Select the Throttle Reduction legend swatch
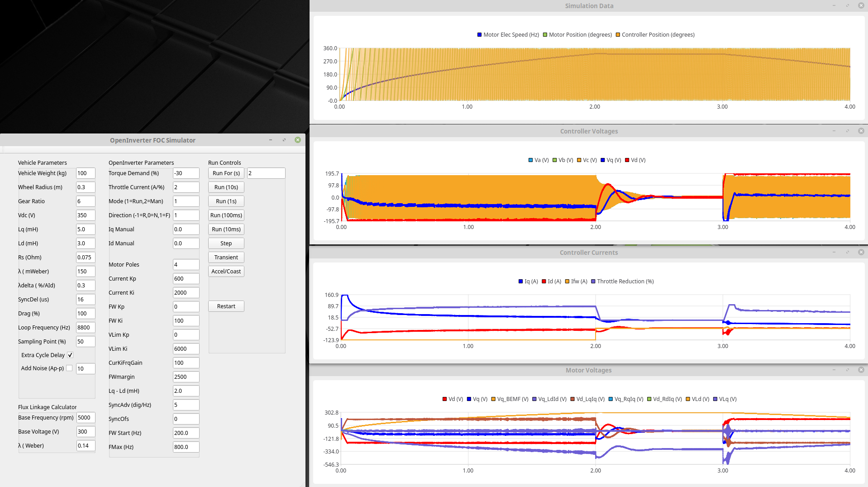Viewport: 868px width, 487px height. point(593,282)
